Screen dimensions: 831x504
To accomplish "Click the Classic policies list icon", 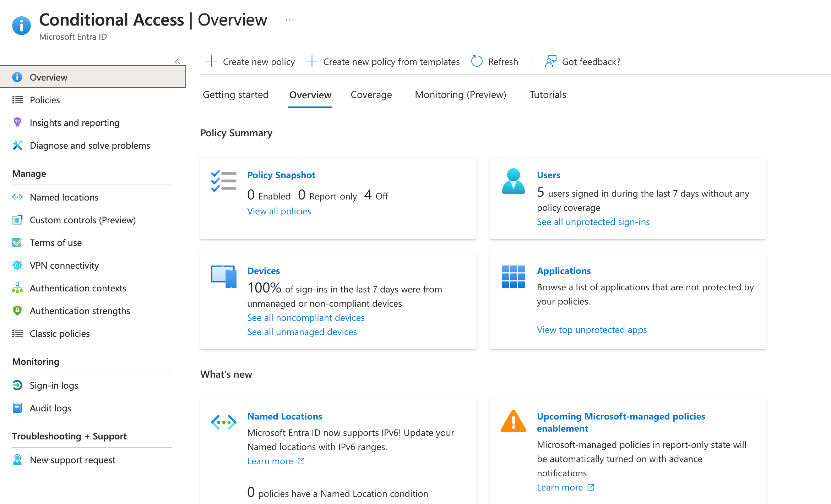I will tap(17, 333).
